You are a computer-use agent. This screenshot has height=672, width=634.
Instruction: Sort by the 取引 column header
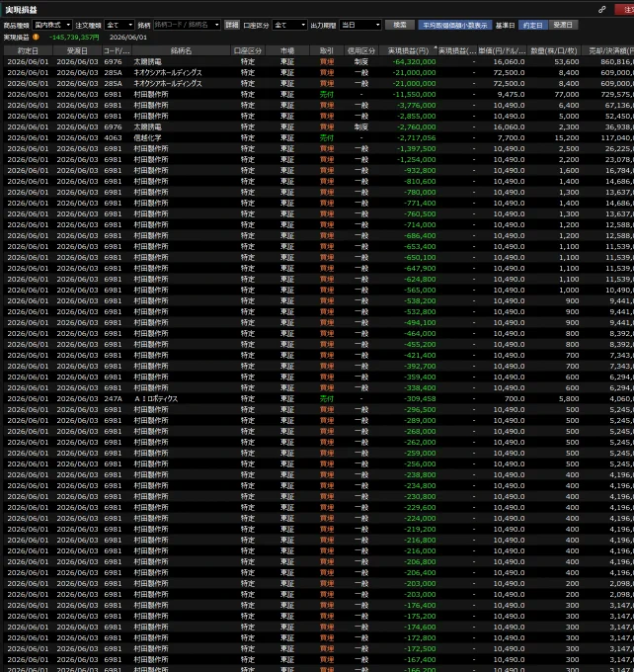327,50
